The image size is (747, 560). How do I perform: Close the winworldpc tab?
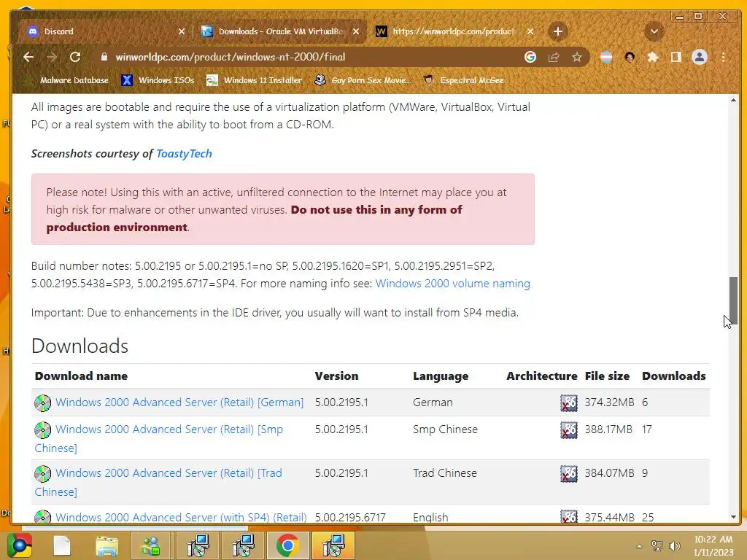click(x=530, y=31)
